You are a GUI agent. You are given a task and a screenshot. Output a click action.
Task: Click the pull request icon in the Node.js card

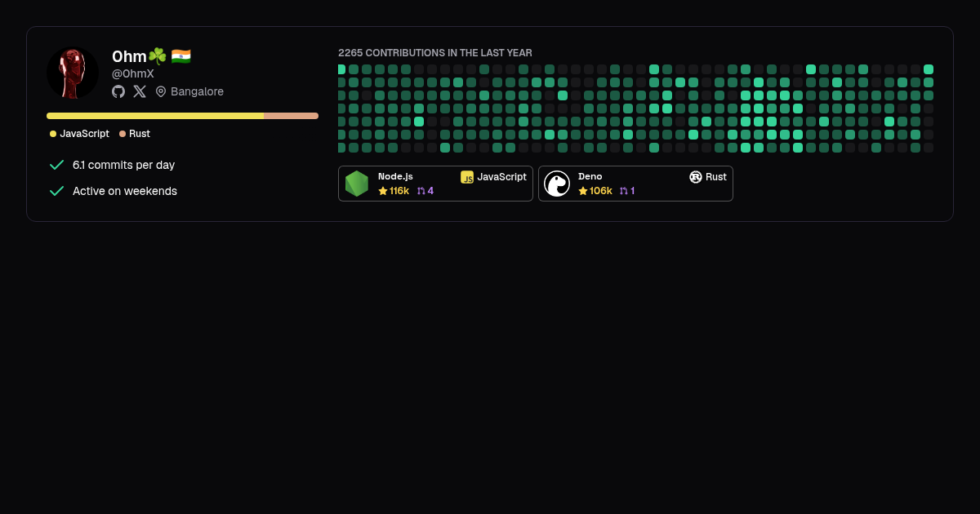pyautogui.click(x=421, y=191)
